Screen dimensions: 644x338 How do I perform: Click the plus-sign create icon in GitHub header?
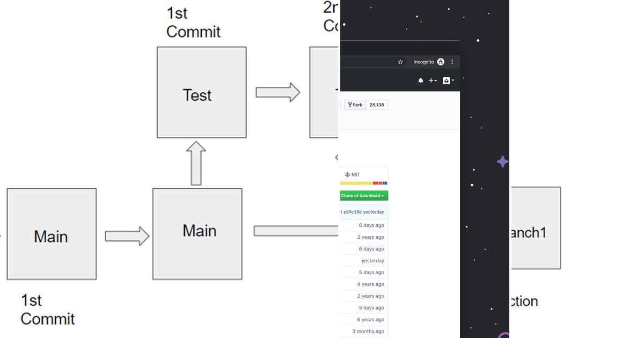pos(431,80)
